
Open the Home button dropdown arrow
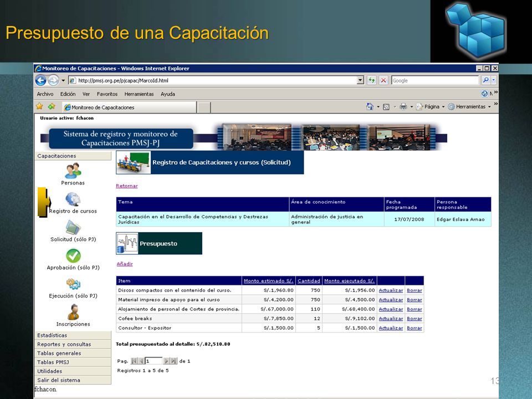378,107
